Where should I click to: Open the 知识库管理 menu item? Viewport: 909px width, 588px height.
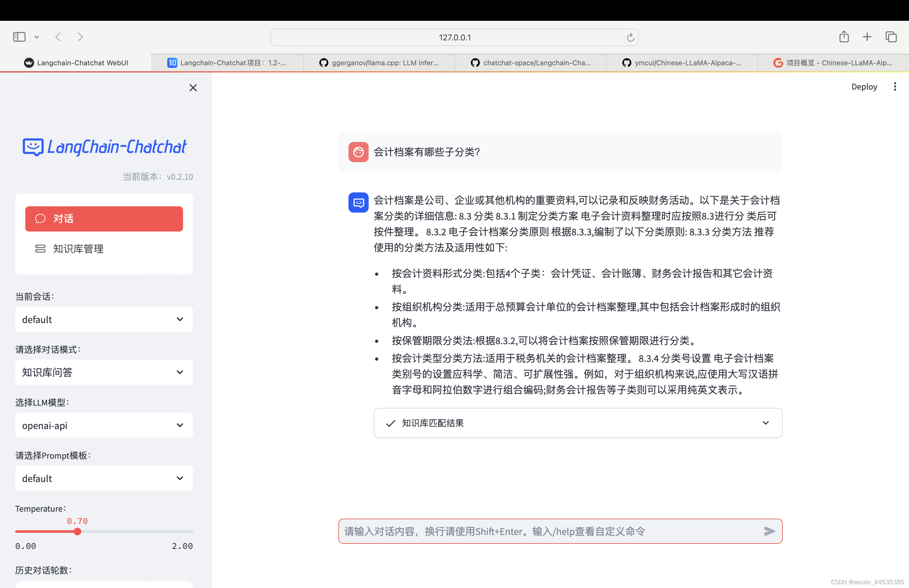tap(104, 249)
